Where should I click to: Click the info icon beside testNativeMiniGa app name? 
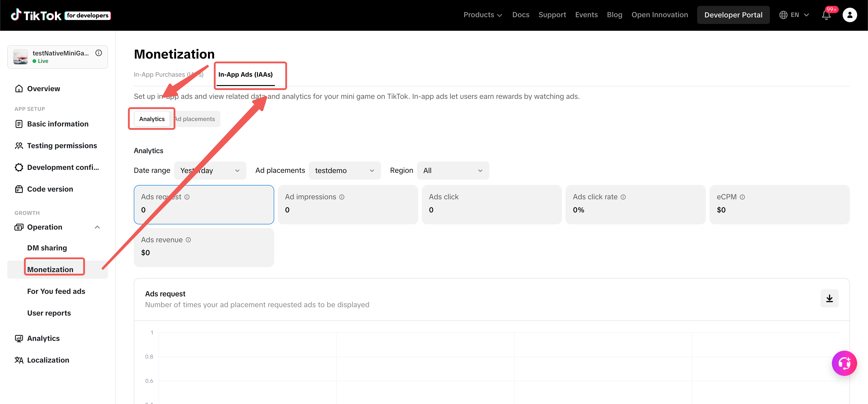(99, 53)
